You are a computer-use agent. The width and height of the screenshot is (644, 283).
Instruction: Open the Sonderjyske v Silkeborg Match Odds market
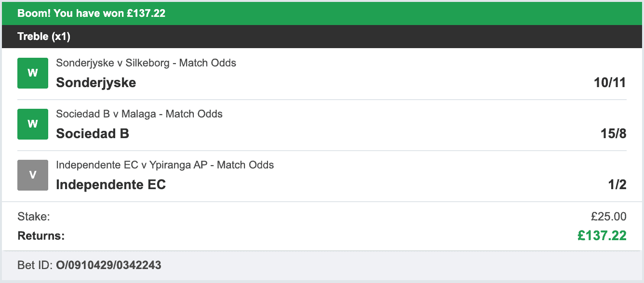[x=147, y=63]
